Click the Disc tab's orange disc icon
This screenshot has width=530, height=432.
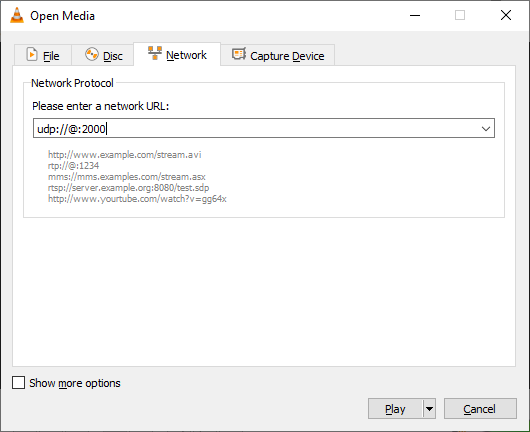pyautogui.click(x=91, y=54)
